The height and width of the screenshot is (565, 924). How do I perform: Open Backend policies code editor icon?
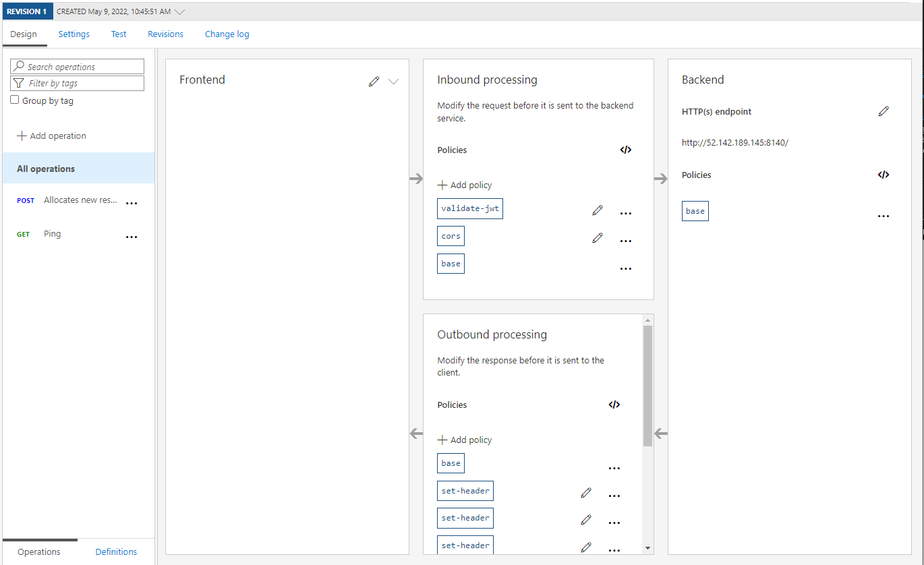pos(883,175)
